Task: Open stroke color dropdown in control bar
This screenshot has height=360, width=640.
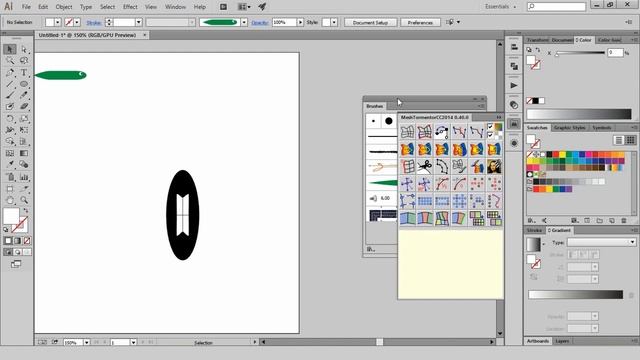Action: click(77, 22)
